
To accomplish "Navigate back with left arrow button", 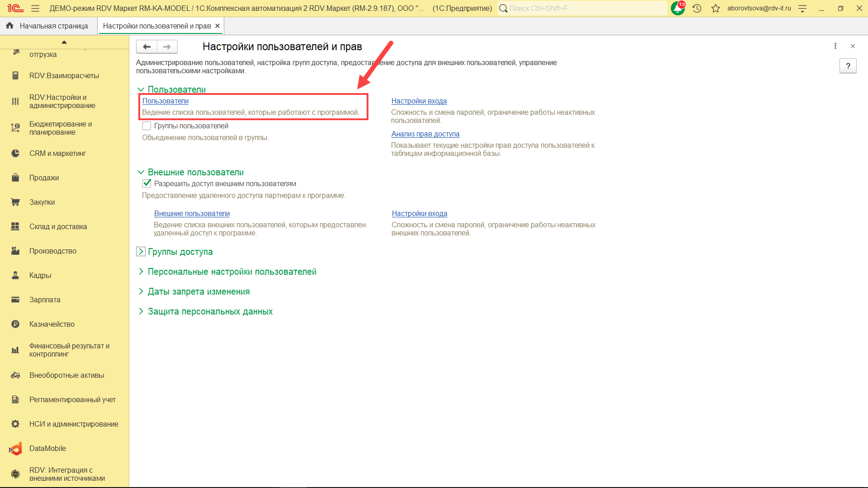I will (x=146, y=47).
